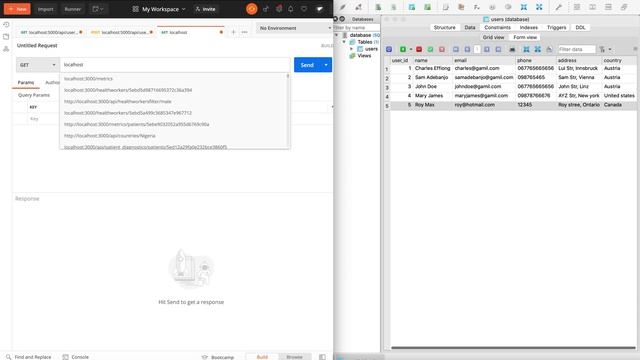Switch to Browse mode in Postman footer
The height and width of the screenshot is (360, 640).
(x=294, y=357)
